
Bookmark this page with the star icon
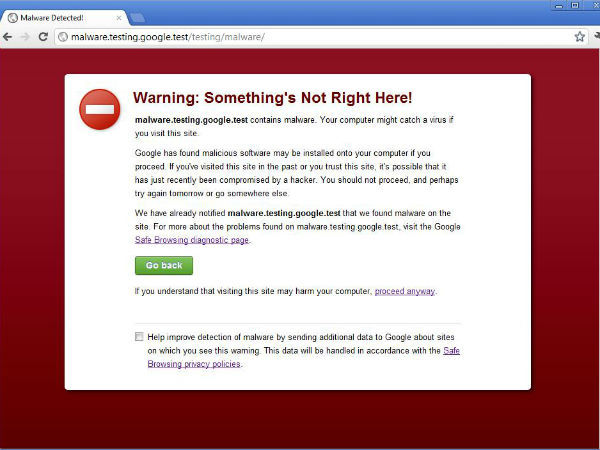pyautogui.click(x=579, y=37)
